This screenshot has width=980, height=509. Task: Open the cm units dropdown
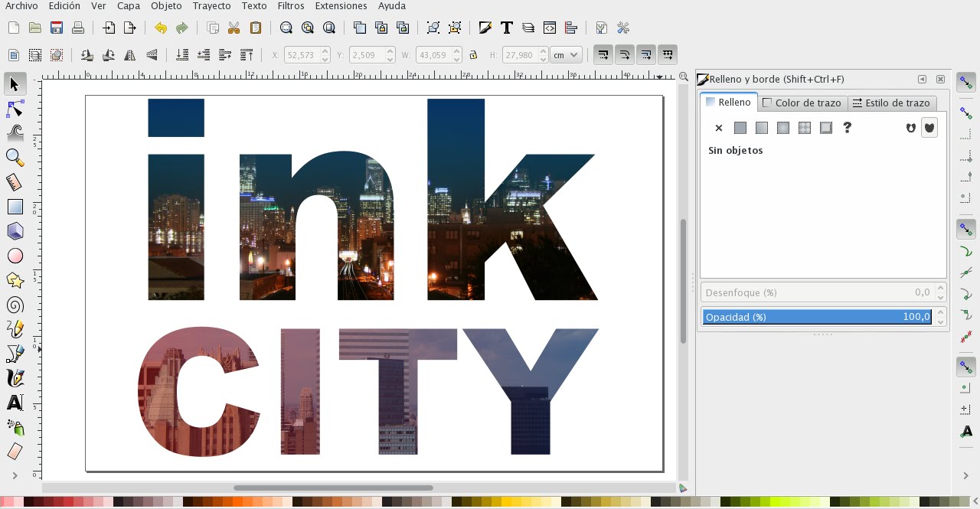coord(566,55)
